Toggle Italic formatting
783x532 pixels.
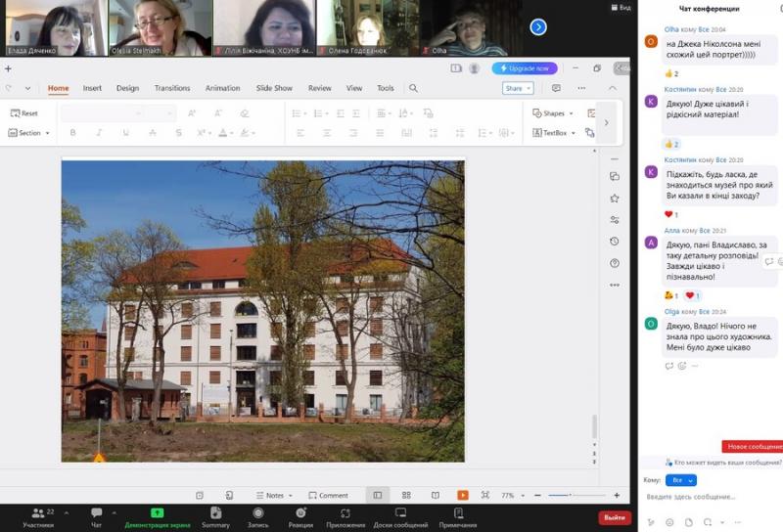click(x=99, y=133)
